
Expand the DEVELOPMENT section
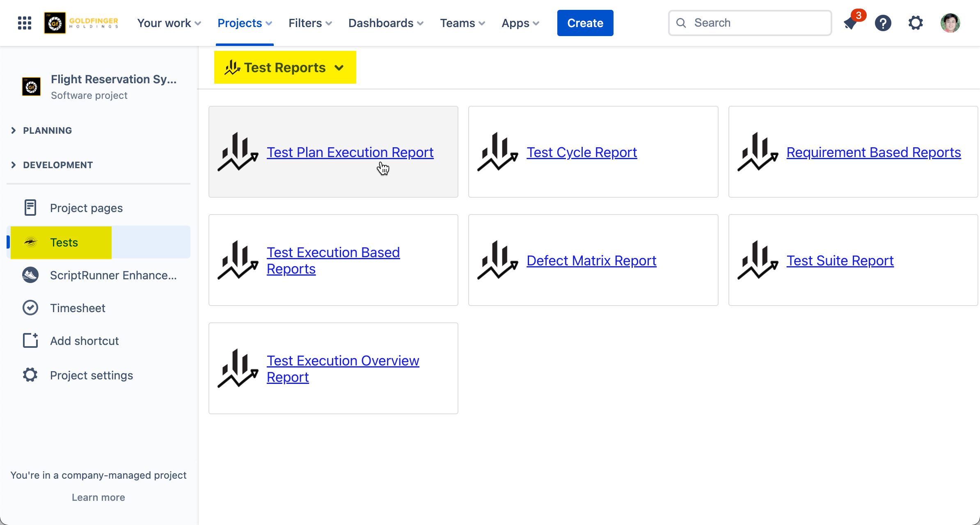pos(14,165)
